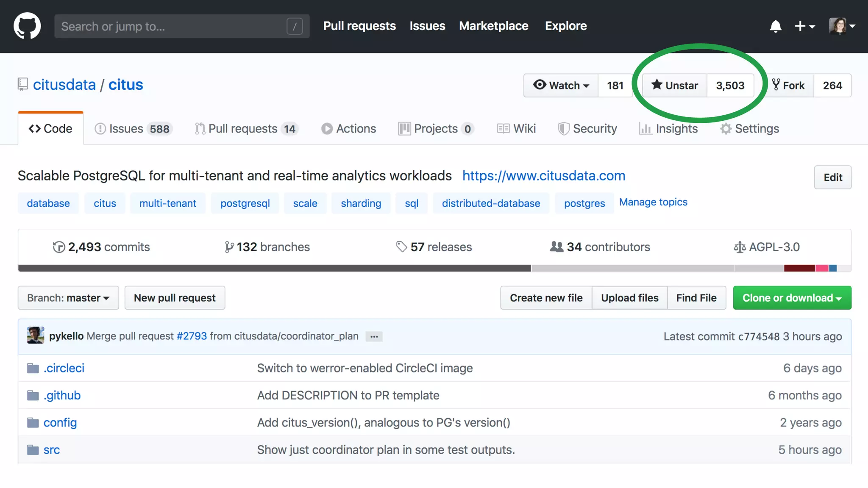Open the 2,493 commits history
The width and height of the screenshot is (868, 488).
tap(101, 247)
